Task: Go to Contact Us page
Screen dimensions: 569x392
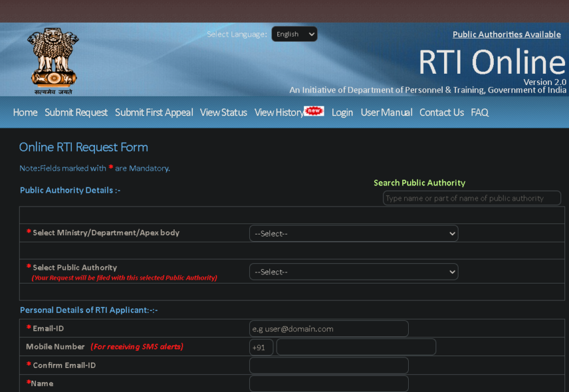Action: [441, 112]
